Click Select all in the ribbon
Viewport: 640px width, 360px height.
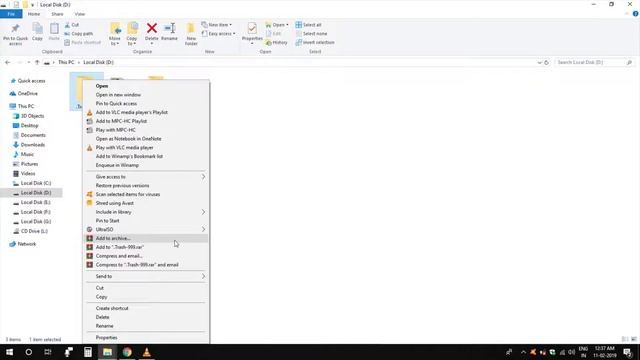309,25
